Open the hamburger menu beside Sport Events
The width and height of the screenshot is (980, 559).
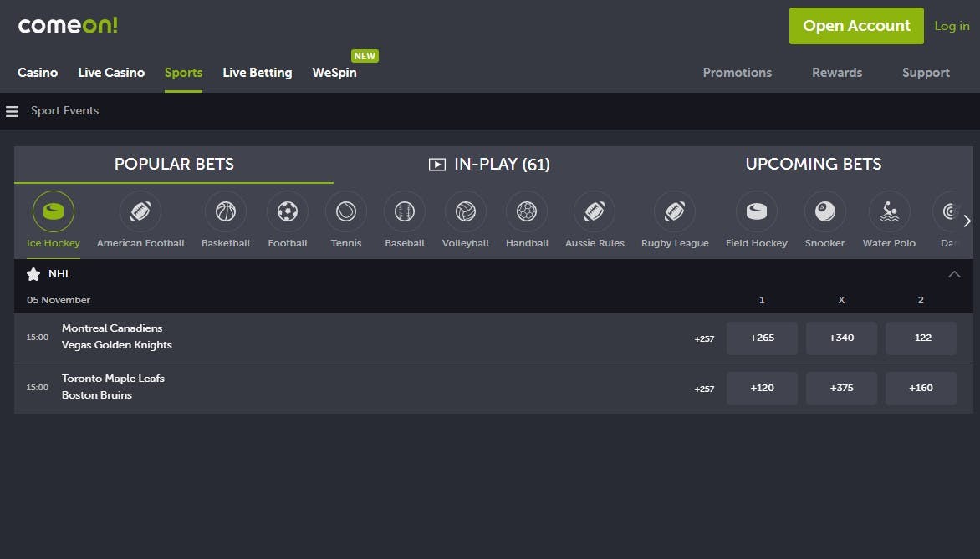[12, 111]
